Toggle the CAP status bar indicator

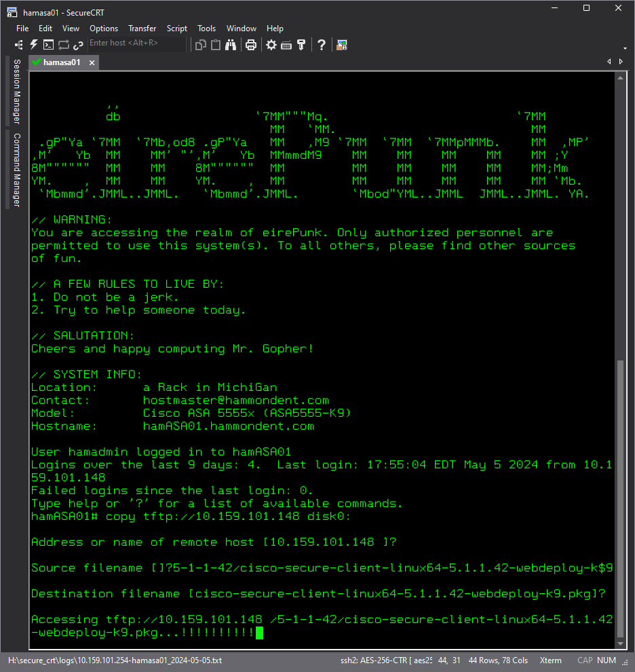click(585, 660)
